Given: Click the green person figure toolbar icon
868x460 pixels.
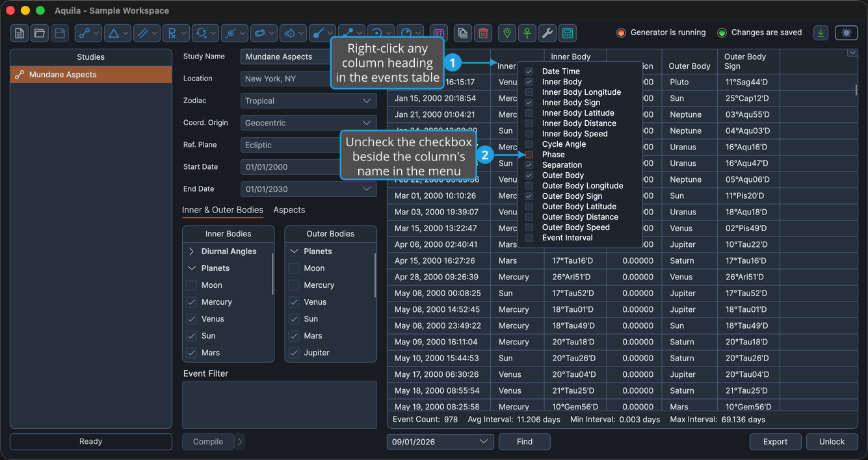Looking at the screenshot, I should coord(527,33).
